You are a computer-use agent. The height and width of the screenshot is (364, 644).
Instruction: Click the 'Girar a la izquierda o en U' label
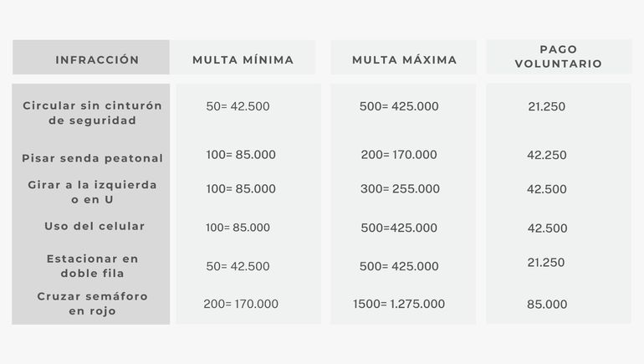click(x=92, y=192)
